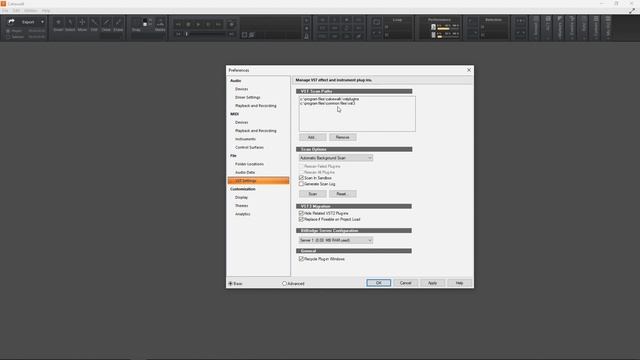This screenshot has width=640, height=360.
Task: Toggle Project checkbox under Export
Action: point(8,31)
